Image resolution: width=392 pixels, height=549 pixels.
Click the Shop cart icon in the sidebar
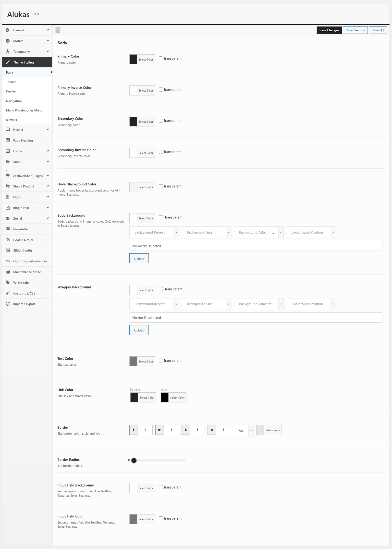8,162
